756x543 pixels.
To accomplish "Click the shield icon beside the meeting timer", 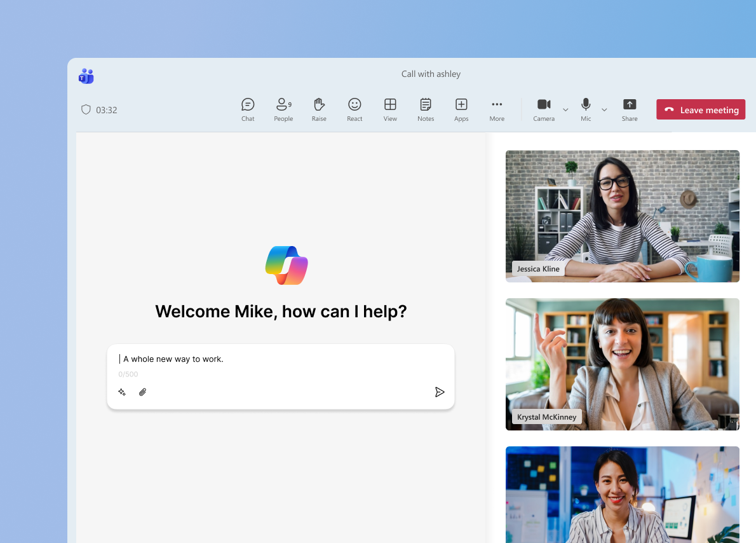I will click(x=86, y=109).
